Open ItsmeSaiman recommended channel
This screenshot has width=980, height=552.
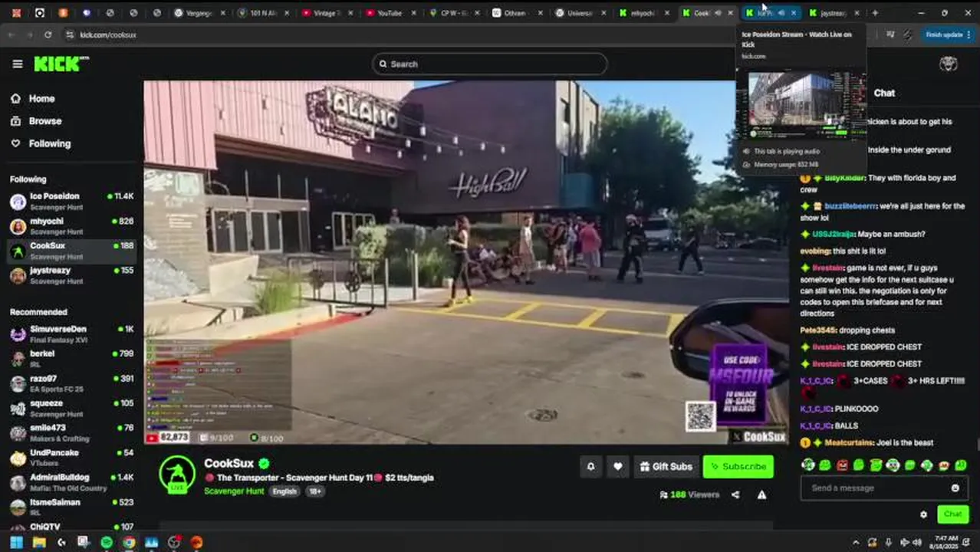tap(72, 507)
